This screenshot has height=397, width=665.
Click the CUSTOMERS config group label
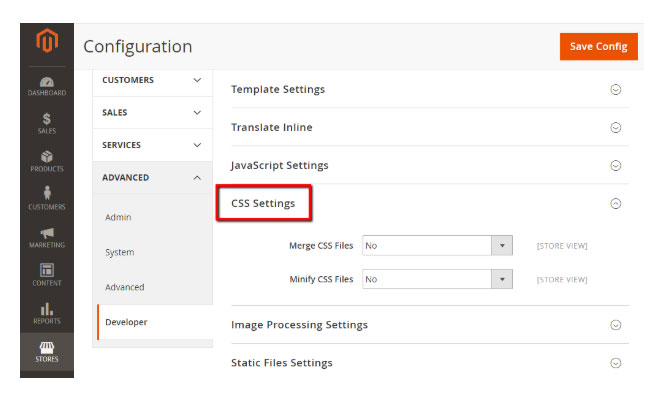[x=128, y=80]
